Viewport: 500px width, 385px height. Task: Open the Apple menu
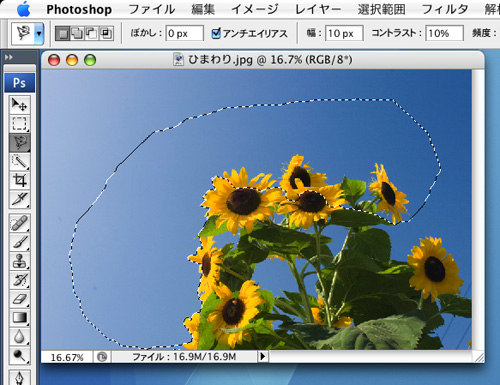point(24,9)
